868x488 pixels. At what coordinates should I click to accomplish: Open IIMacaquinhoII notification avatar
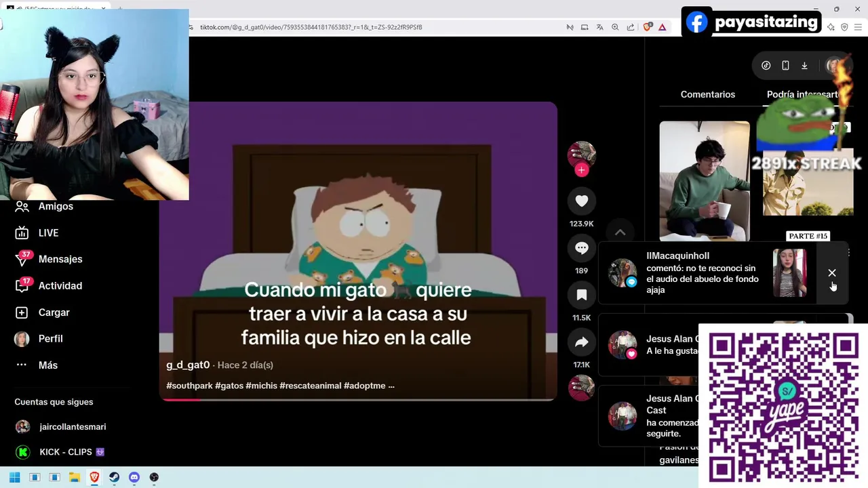click(x=622, y=273)
